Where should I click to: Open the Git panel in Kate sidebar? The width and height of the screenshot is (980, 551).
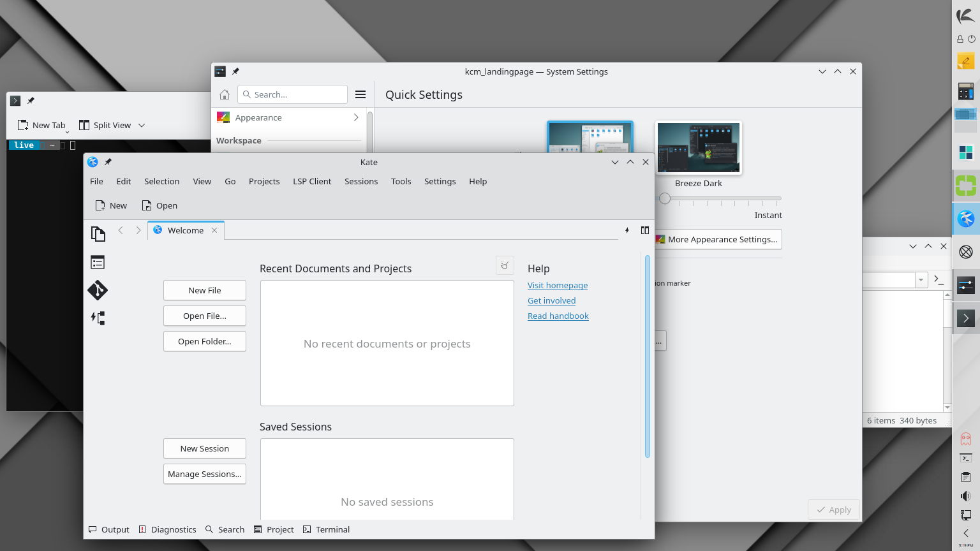pos(98,290)
